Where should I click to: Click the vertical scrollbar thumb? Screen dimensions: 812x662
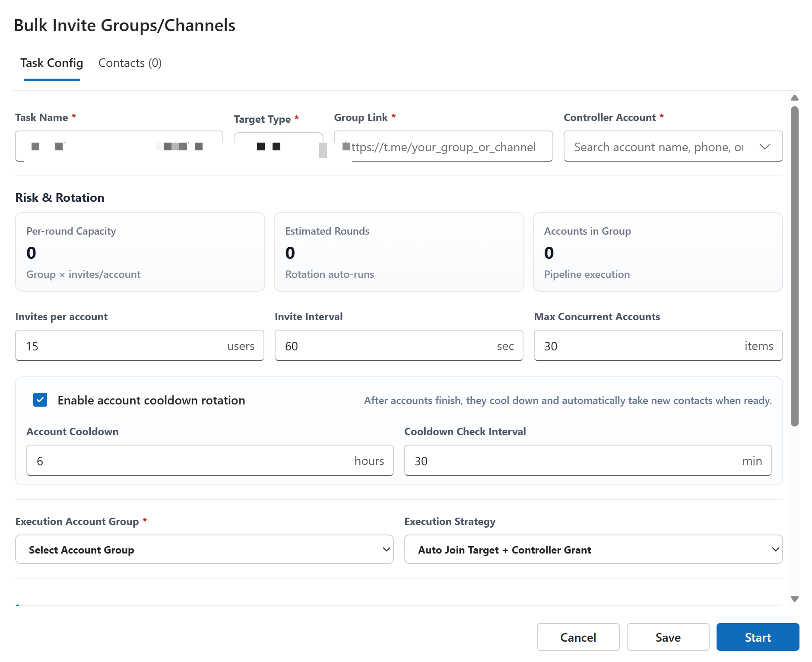point(794,266)
